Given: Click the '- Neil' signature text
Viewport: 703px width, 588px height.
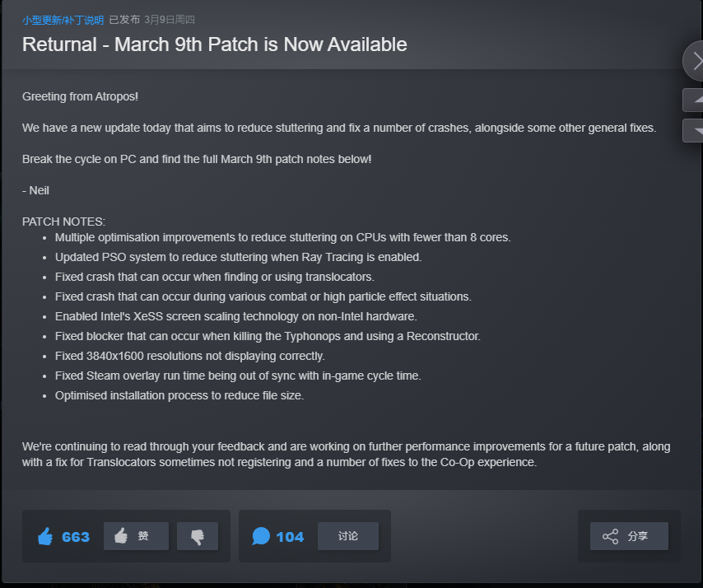Looking at the screenshot, I should [35, 190].
